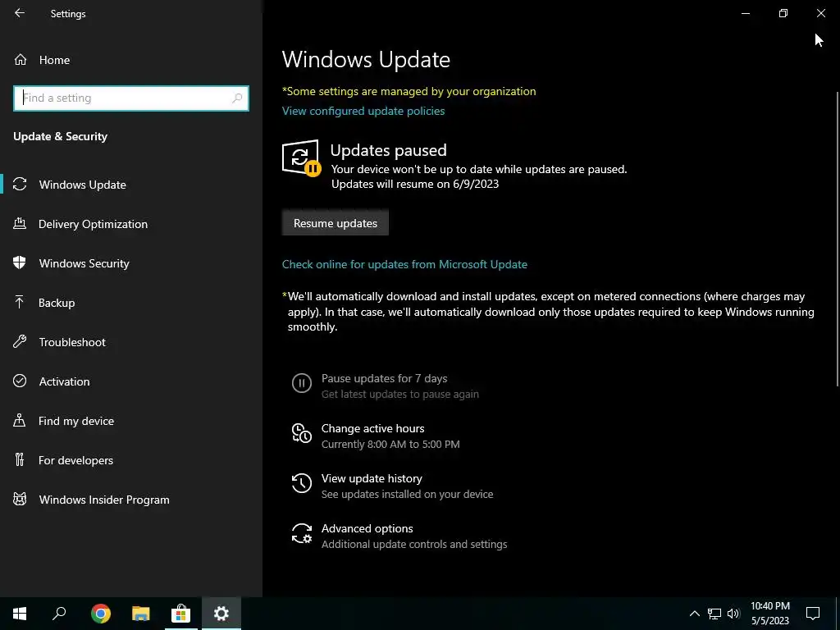Click the back arrow in Settings
Viewport: 840px width, 630px height.
[x=20, y=13]
